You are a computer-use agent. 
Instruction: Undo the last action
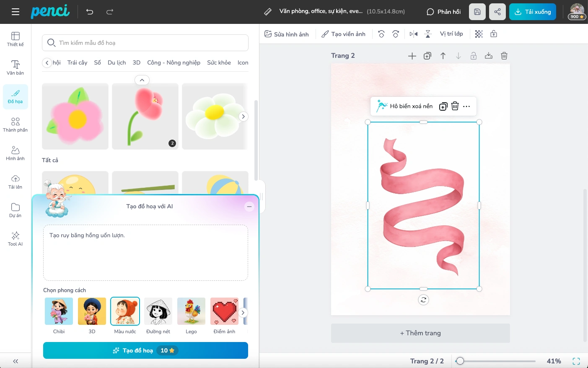90,12
